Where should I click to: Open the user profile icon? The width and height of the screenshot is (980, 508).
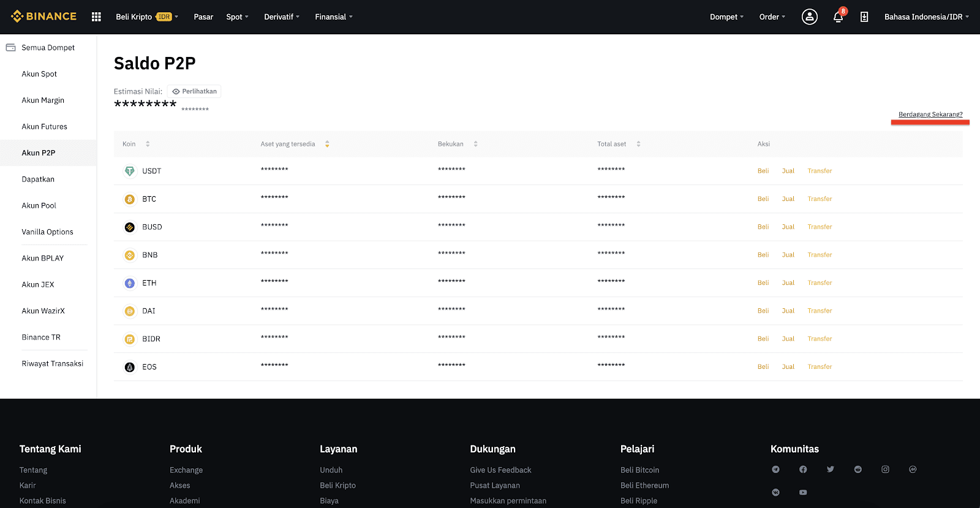pyautogui.click(x=810, y=17)
